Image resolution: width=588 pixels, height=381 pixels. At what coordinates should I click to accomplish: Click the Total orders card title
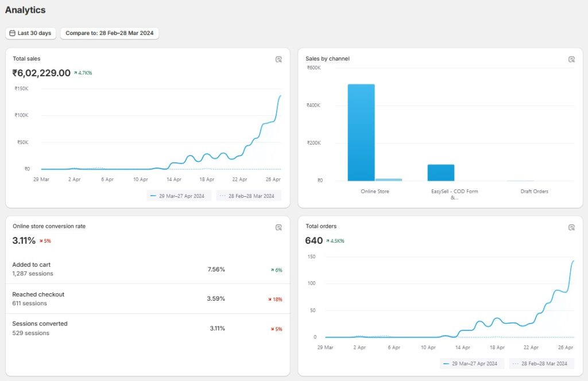point(321,226)
